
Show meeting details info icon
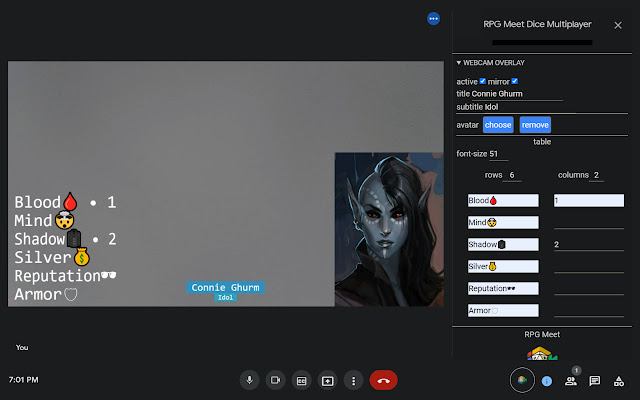[547, 381]
